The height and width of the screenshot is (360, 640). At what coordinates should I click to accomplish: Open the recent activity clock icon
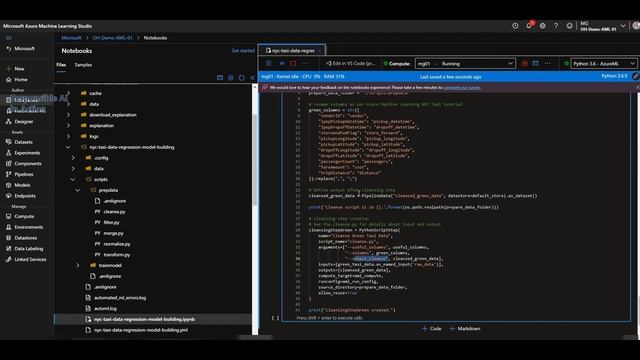pos(515,26)
